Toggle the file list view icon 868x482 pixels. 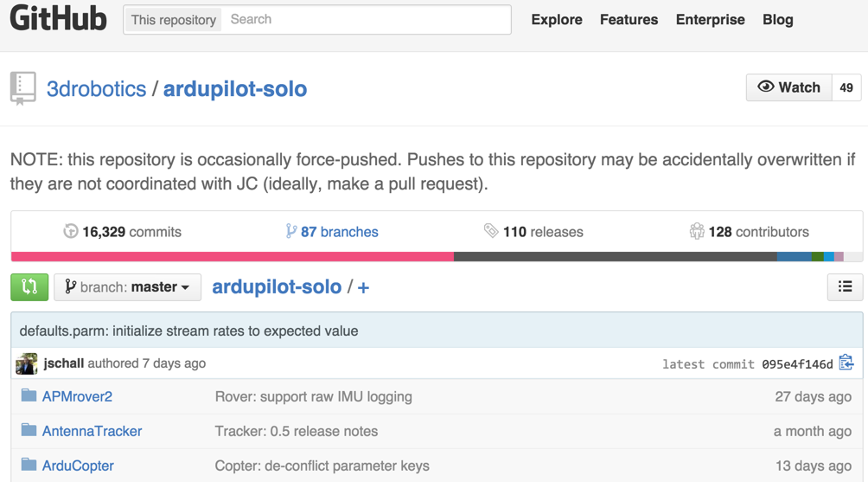[x=845, y=287]
